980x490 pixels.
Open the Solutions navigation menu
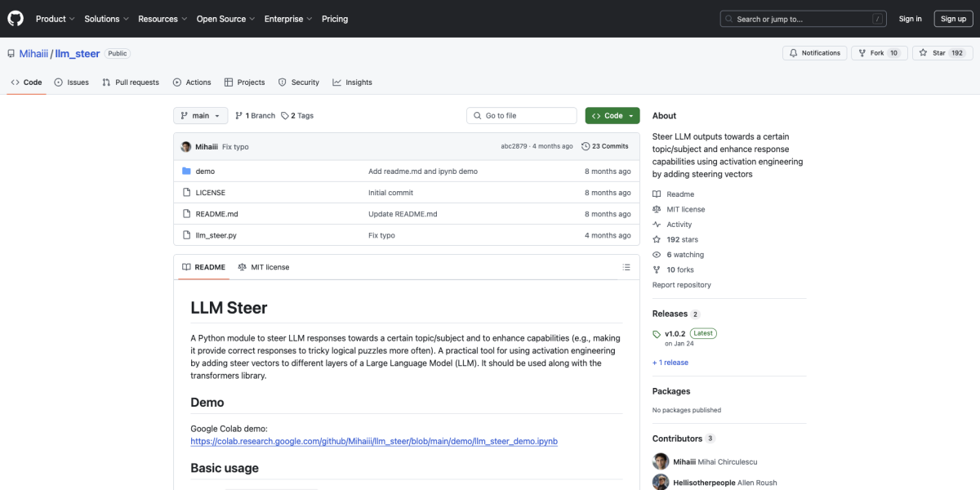(x=106, y=19)
